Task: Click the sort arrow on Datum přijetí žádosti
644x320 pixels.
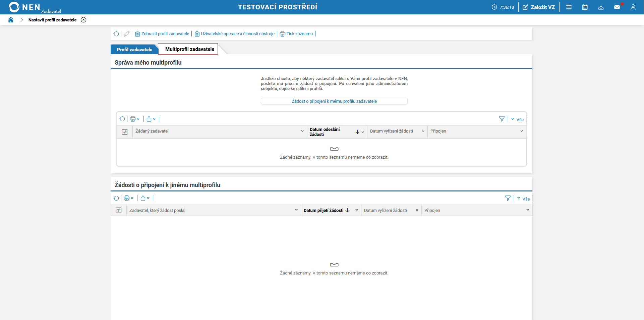Action: pos(348,210)
